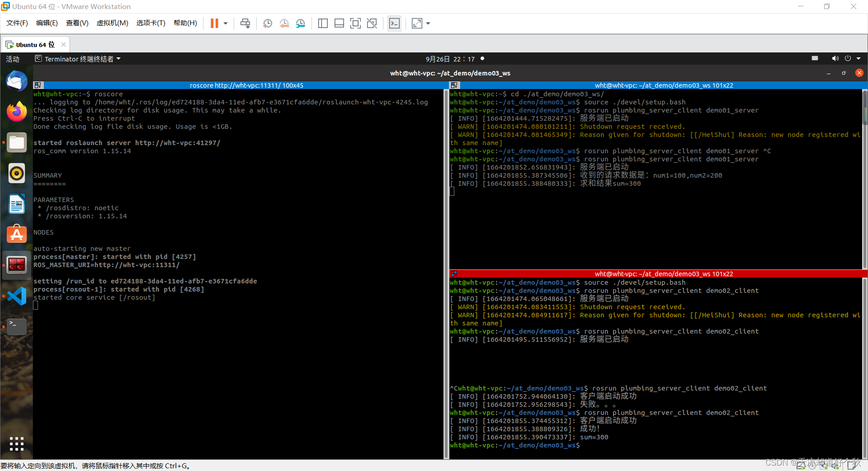The width and height of the screenshot is (868, 471).
Task: Open LibreOffice Writer from the dock
Action: point(17,204)
